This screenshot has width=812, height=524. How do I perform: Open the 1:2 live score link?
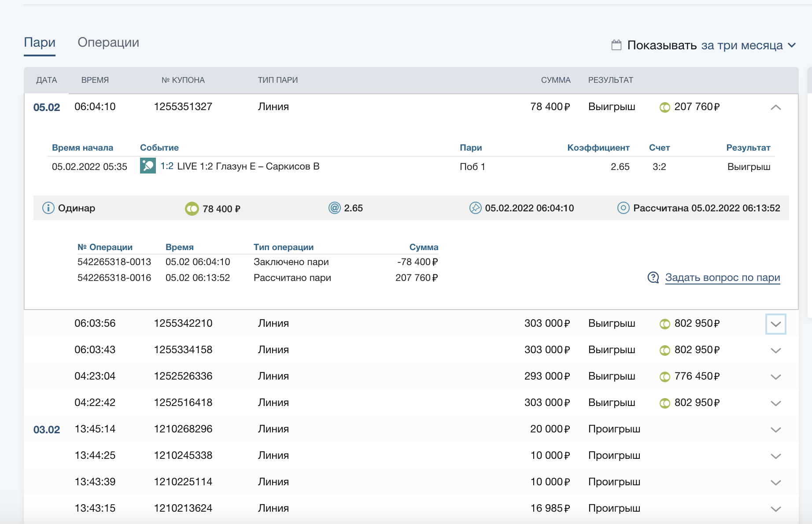(167, 166)
